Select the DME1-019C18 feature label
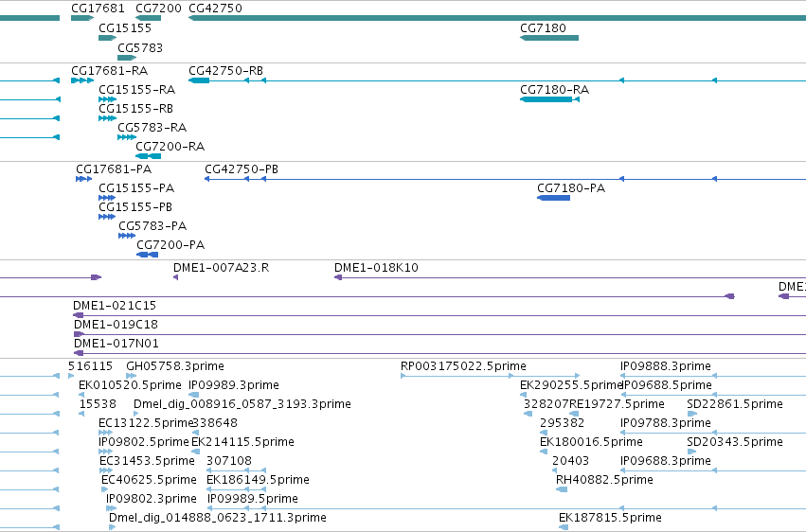The height and width of the screenshot is (532, 806). coord(116,325)
